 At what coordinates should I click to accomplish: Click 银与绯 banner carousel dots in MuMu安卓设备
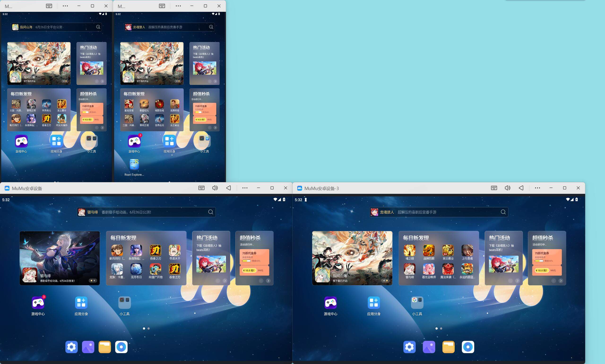(93, 280)
